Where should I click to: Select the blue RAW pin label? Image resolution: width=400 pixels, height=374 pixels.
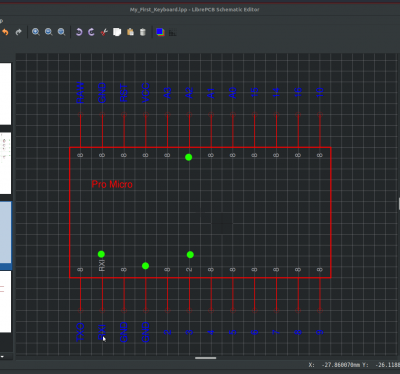(80, 92)
